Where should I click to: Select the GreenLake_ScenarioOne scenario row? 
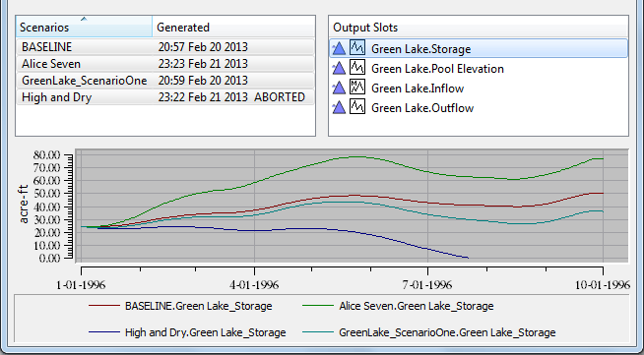(165, 81)
